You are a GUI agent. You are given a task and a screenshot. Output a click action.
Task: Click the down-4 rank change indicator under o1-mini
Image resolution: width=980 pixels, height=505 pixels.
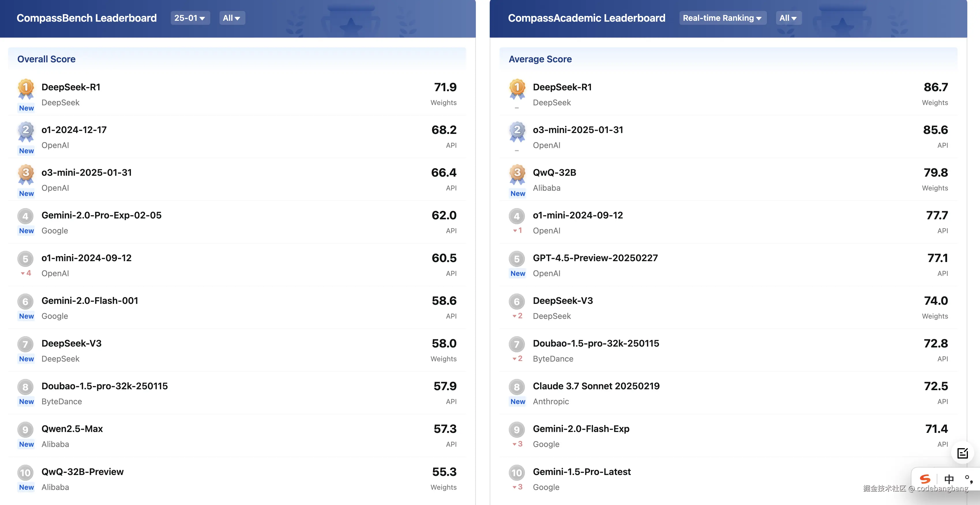tap(26, 273)
